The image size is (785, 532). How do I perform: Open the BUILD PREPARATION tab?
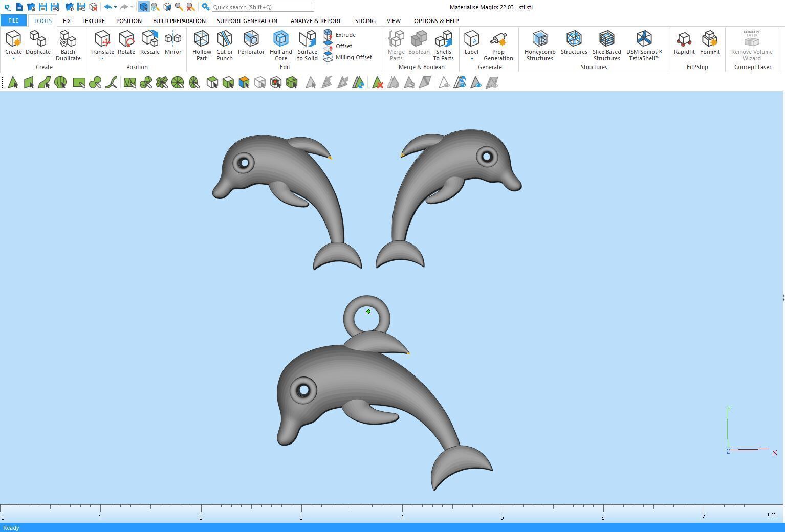[179, 21]
